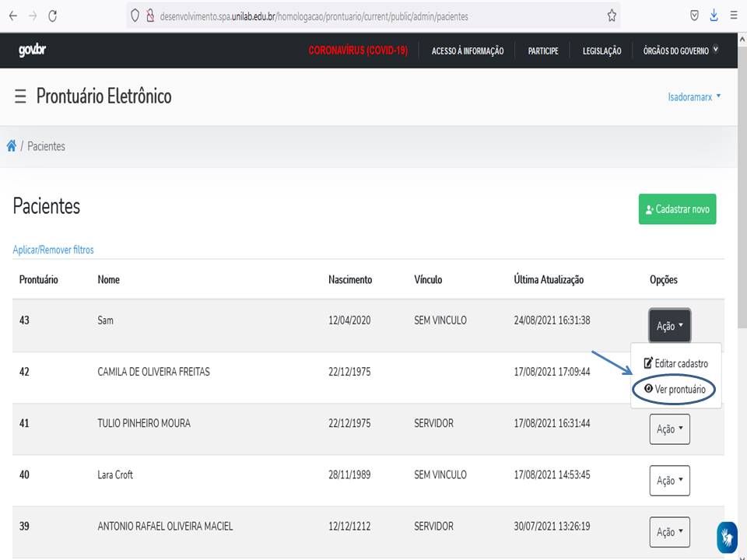Click the Aplicar/Remover filtros link
Viewport: 747px width, 560px height.
53,250
